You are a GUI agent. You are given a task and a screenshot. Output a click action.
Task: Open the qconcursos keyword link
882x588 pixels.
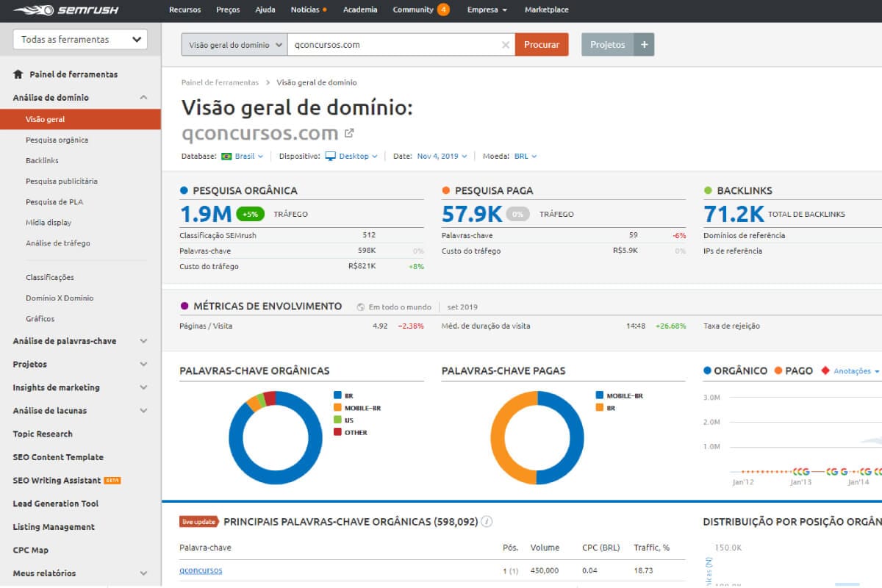[x=201, y=570]
